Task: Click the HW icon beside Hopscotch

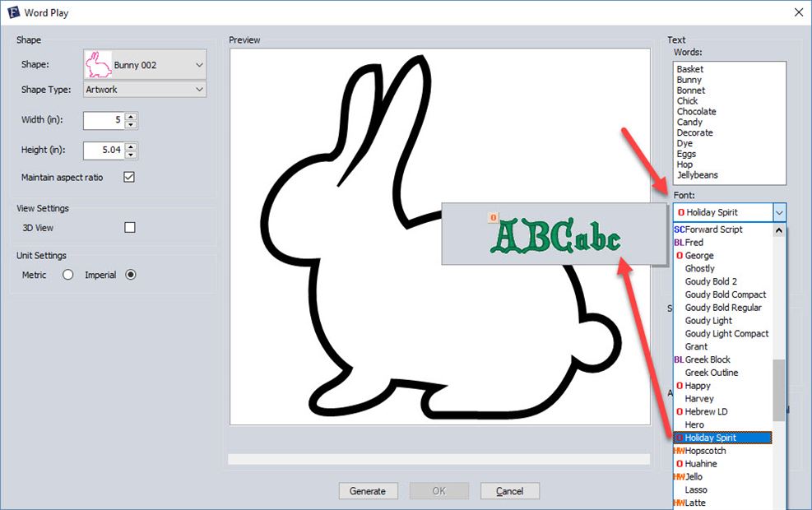Action: pos(678,451)
